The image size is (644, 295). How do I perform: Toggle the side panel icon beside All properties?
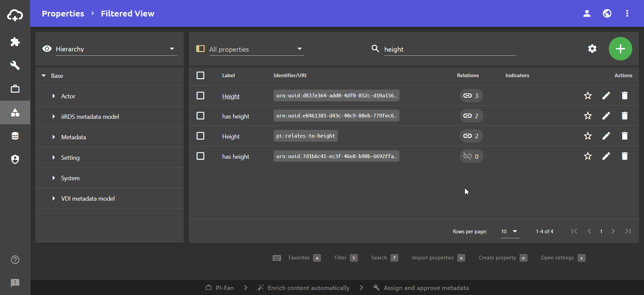(x=200, y=49)
